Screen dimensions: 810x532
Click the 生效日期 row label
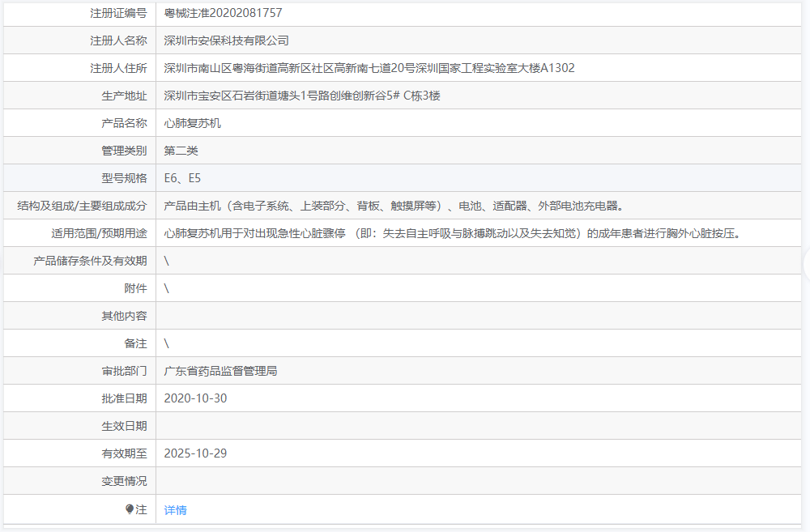[x=124, y=426]
